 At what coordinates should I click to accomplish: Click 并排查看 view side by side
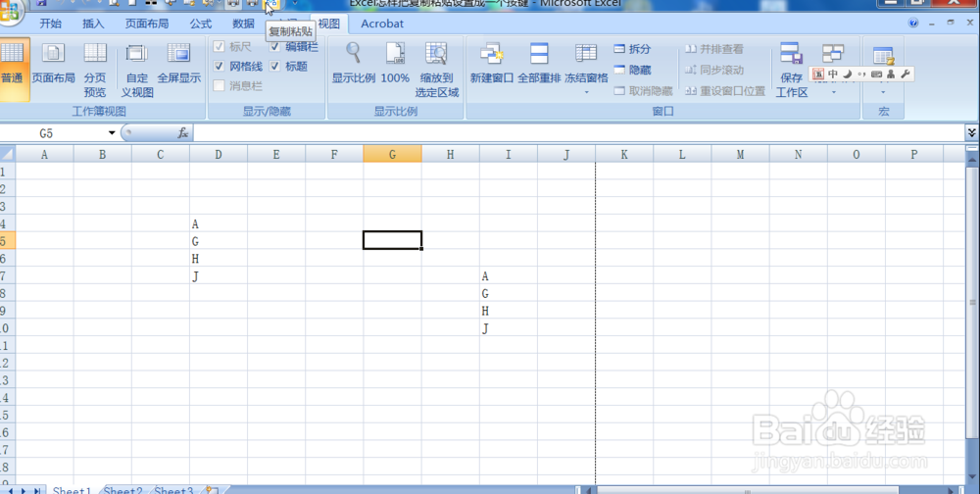pos(714,49)
